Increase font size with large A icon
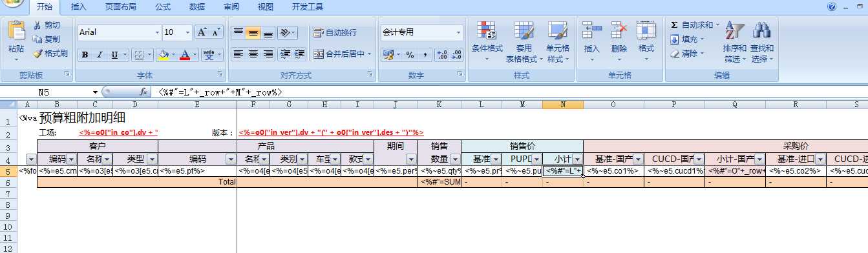Image resolution: width=868 pixels, height=253 pixels. pyautogui.click(x=201, y=32)
